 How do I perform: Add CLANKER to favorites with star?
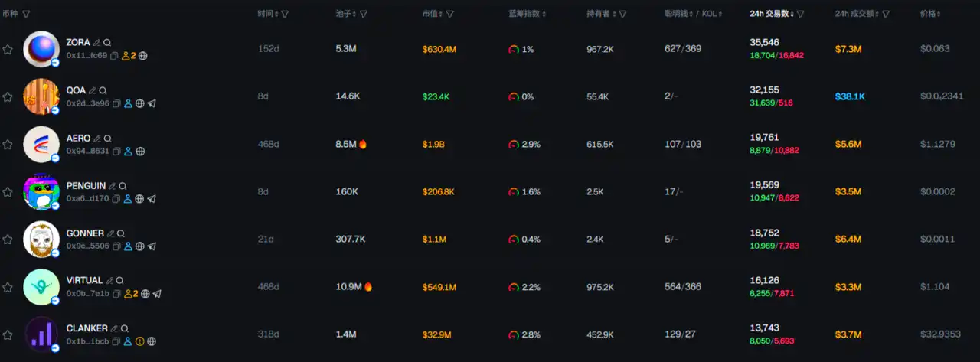8,334
